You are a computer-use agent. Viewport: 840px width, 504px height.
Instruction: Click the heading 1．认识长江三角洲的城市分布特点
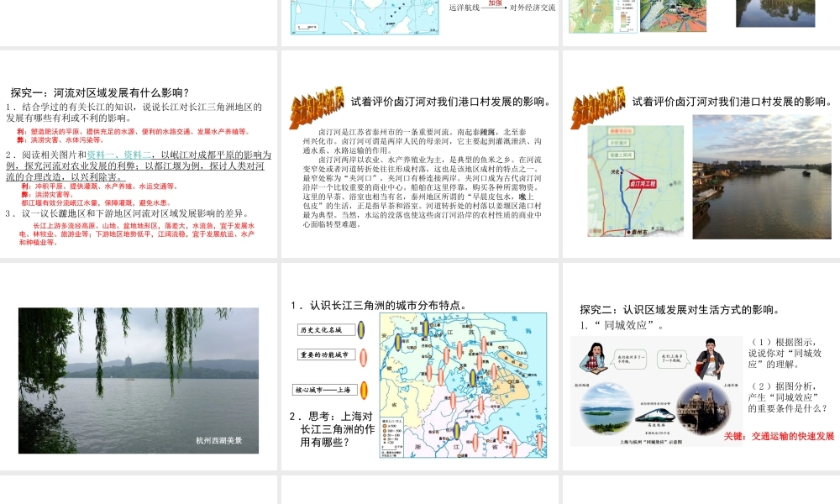point(379,305)
